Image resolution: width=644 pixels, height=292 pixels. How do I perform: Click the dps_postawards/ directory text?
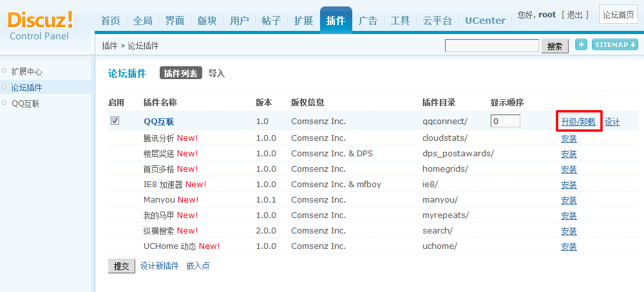[458, 153]
